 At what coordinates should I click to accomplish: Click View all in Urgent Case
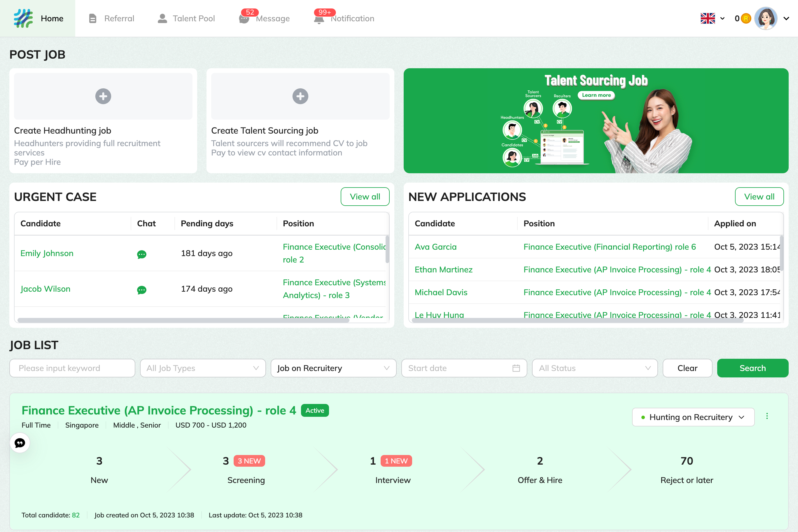click(365, 197)
